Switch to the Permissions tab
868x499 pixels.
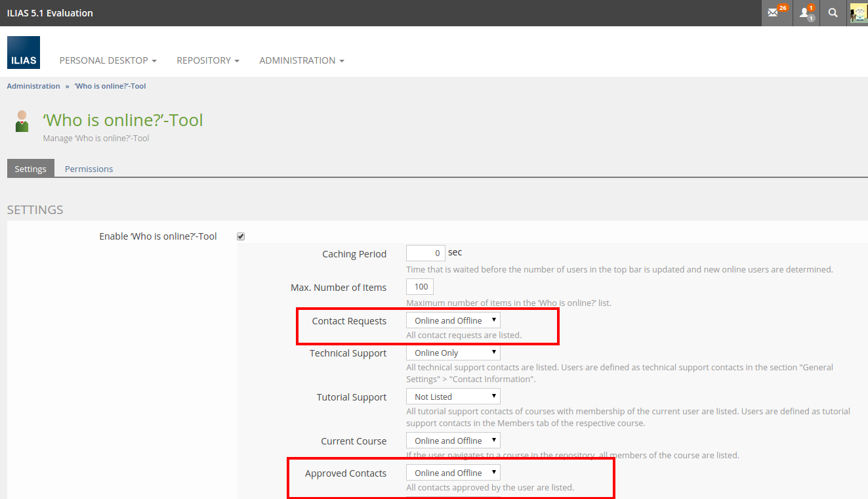[89, 169]
